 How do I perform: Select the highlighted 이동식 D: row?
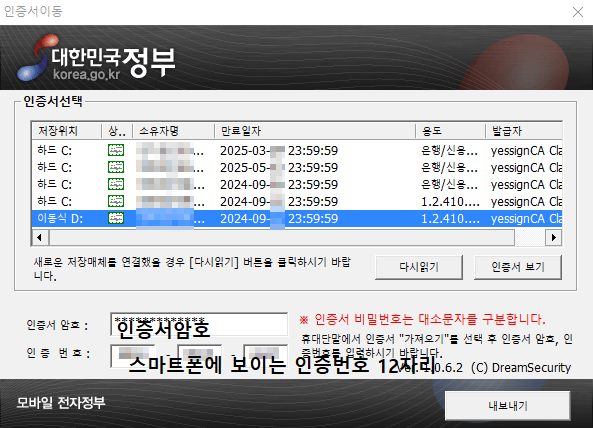(x=297, y=218)
